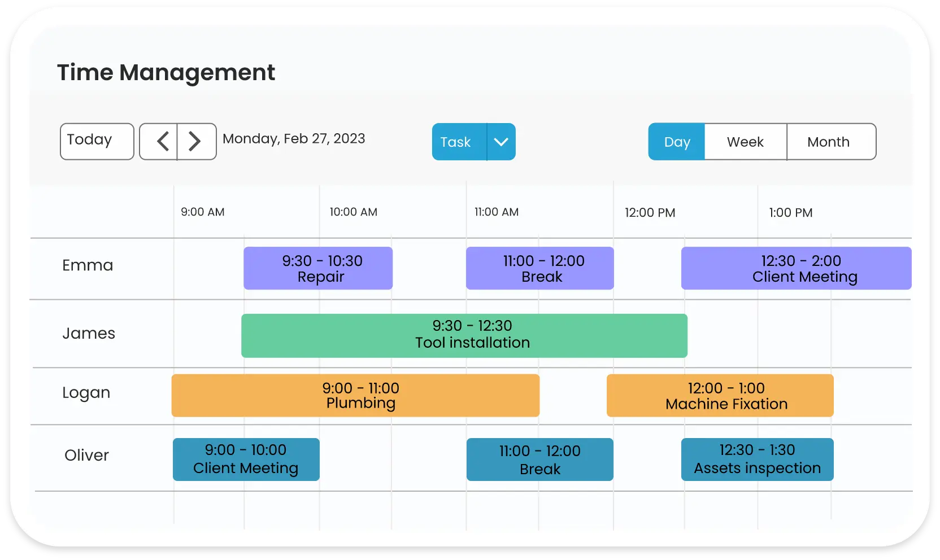Click Oliver's 9:00 Client Meeting block
The height and width of the screenshot is (560, 940).
click(x=246, y=460)
